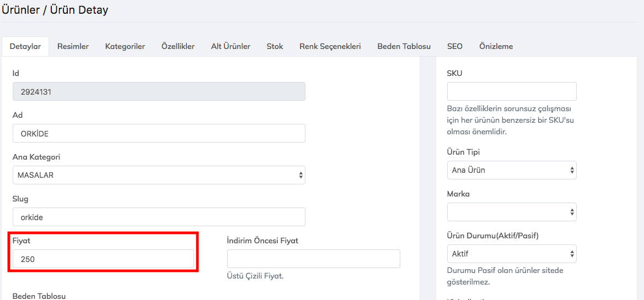Click the Fiyat field showing 250
The width and height of the screenshot is (644, 300).
click(103, 259)
